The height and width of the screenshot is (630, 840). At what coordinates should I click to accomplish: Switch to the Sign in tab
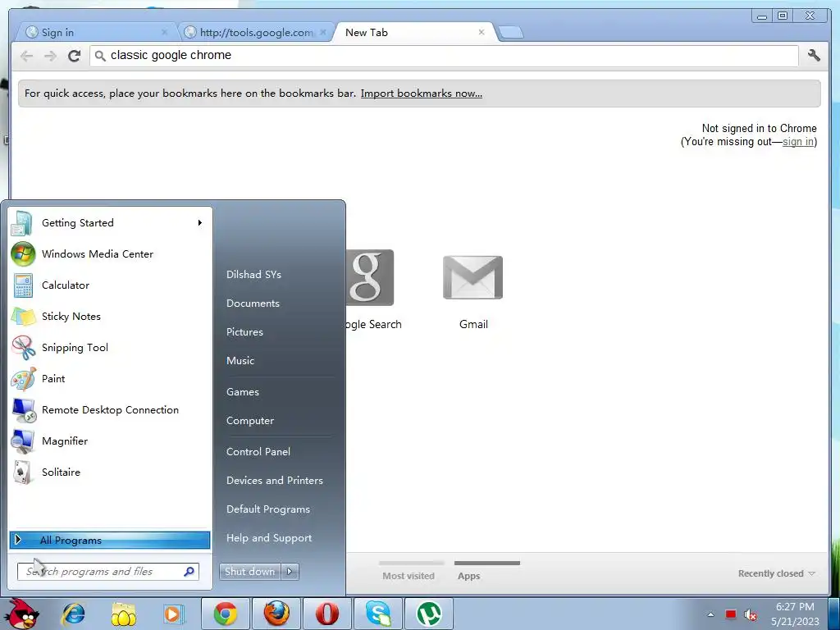pos(97,32)
